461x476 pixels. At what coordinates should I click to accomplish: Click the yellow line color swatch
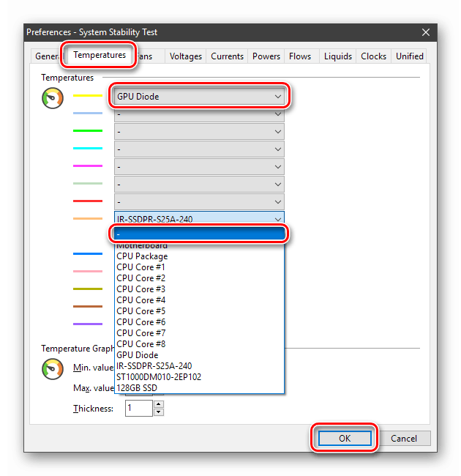88,96
